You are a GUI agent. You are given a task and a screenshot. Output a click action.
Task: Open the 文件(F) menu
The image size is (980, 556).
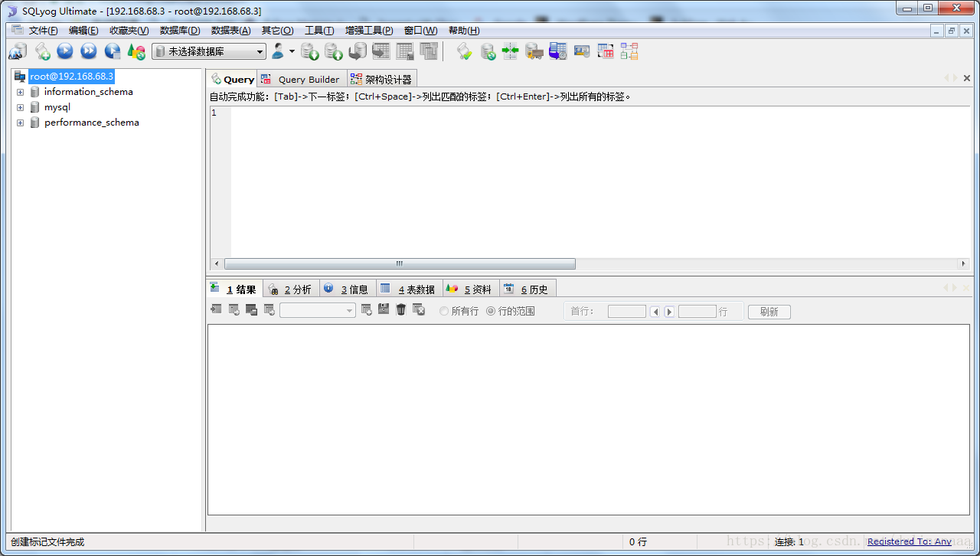pos(43,31)
